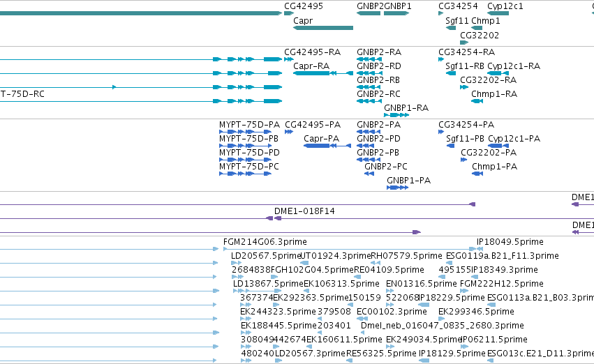Click the IP18129.5prime EST label
594x364 pixels.
452,354
